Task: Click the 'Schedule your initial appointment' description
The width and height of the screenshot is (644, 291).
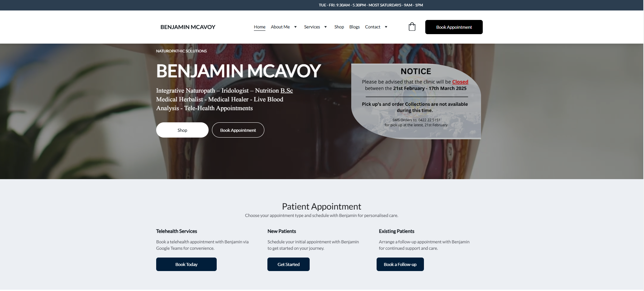Action: point(313,245)
